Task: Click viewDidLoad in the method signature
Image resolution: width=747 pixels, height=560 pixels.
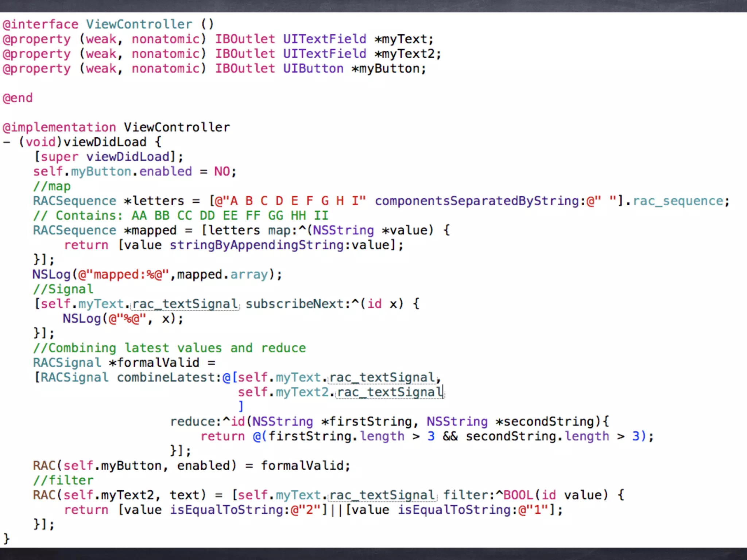Action: click(105, 142)
